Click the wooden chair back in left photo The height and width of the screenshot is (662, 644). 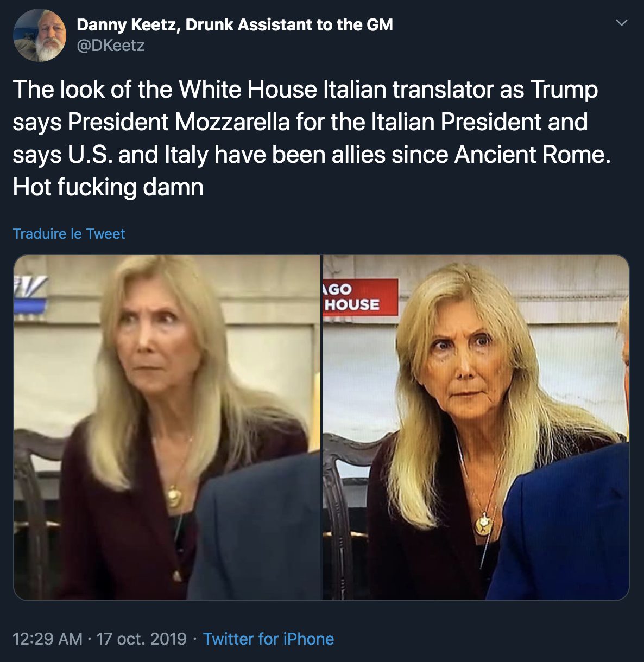pyautogui.click(x=33, y=488)
